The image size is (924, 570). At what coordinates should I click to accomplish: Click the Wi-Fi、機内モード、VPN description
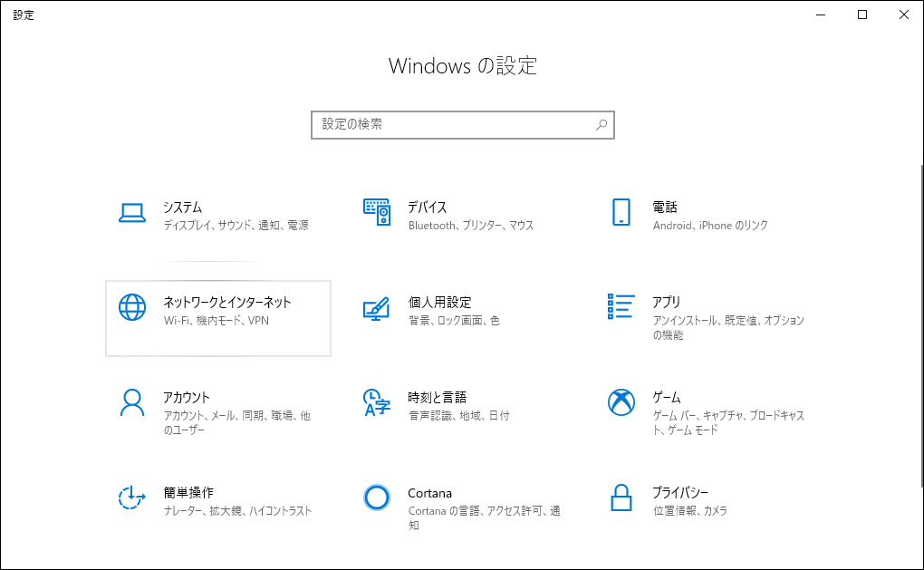217,321
